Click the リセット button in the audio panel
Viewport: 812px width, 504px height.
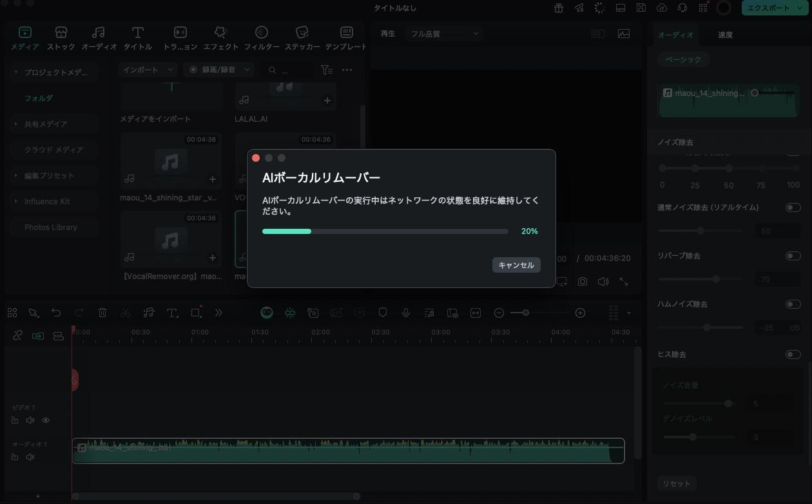677,483
